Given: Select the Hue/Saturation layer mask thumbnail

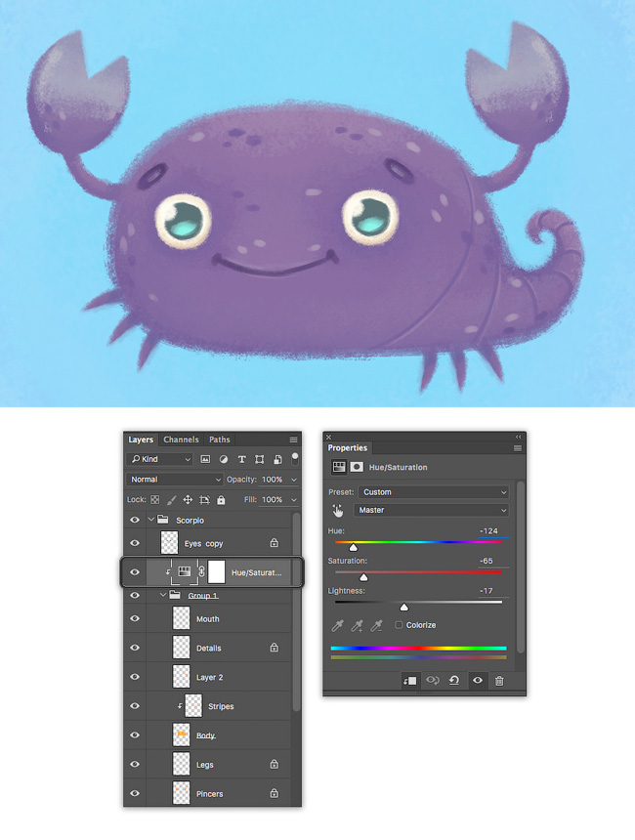Looking at the screenshot, I should [x=217, y=571].
